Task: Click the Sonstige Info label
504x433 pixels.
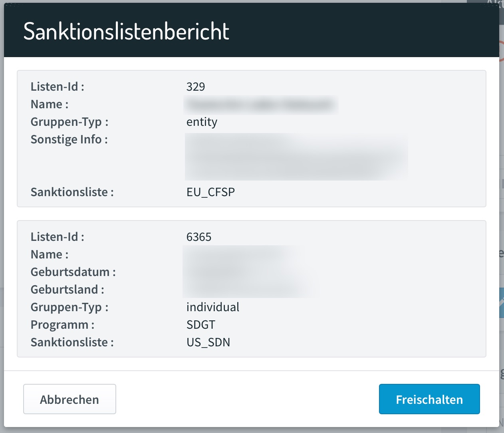Action: pyautogui.click(x=69, y=139)
